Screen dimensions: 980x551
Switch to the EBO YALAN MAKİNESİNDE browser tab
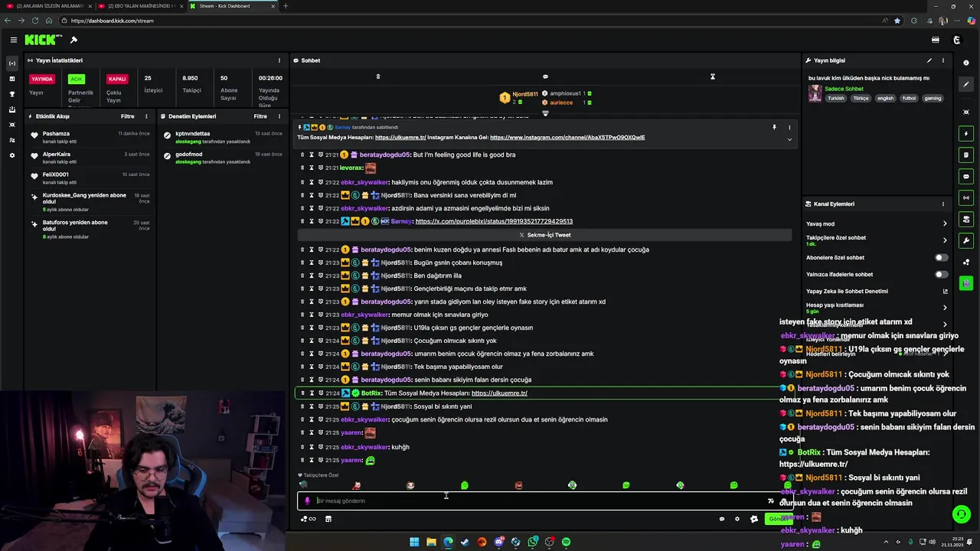[x=140, y=6]
